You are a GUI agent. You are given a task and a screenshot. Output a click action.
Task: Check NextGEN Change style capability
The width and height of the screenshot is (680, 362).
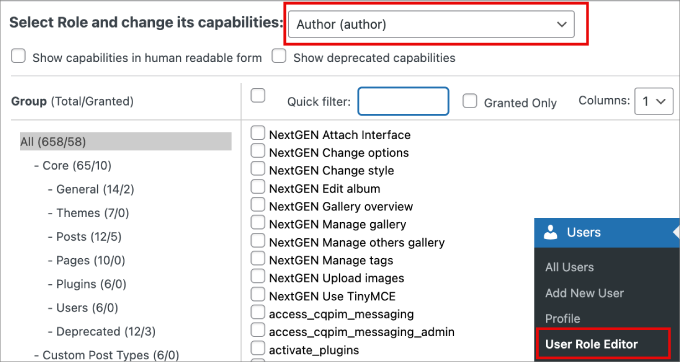(258, 169)
